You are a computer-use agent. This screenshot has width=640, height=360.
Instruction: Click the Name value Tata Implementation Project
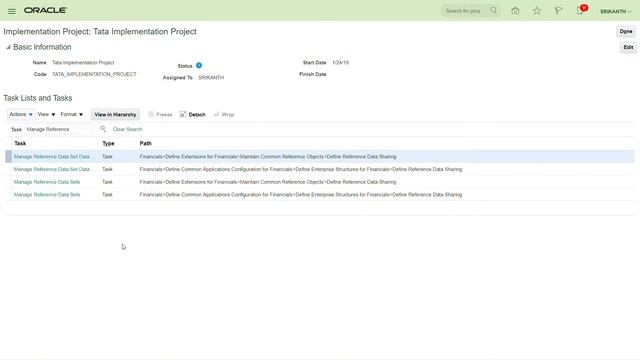(x=83, y=62)
